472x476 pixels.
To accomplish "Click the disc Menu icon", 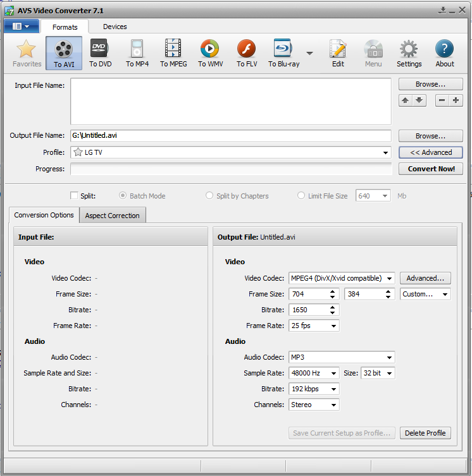I will tap(373, 53).
